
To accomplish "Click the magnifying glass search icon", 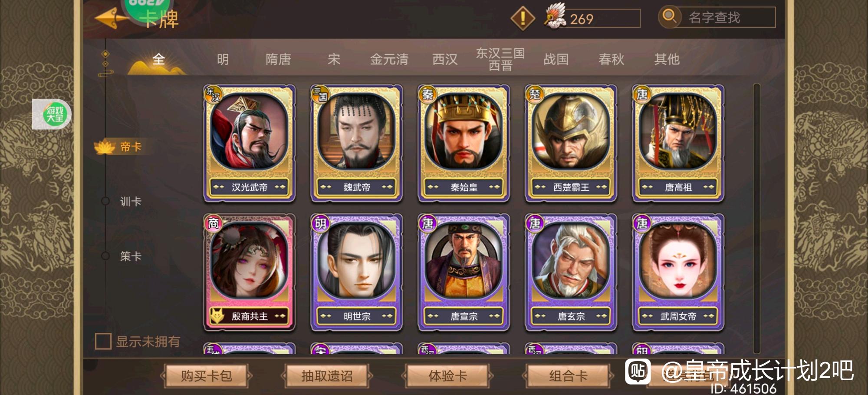I will tap(670, 17).
